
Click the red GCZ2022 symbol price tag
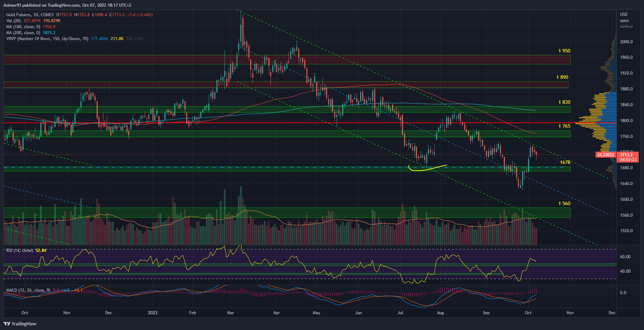pos(606,155)
